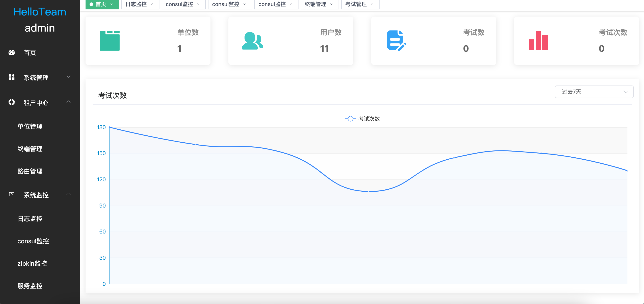
Task: Click the 90 y-axis label
Action: pyautogui.click(x=103, y=206)
